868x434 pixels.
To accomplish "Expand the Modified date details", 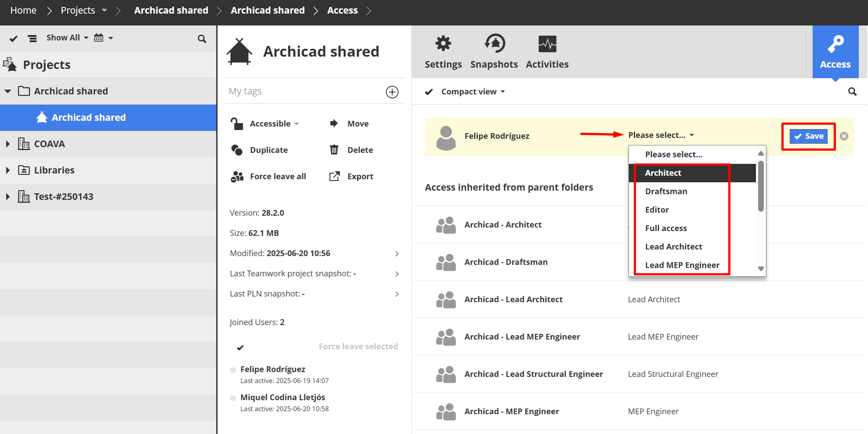I will (397, 253).
